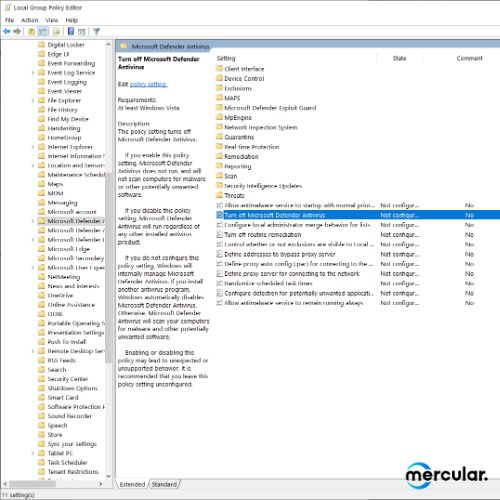Select Configure local administrator merge behavior row
Image resolution: width=500 pixels, height=500 pixels.
358,225
